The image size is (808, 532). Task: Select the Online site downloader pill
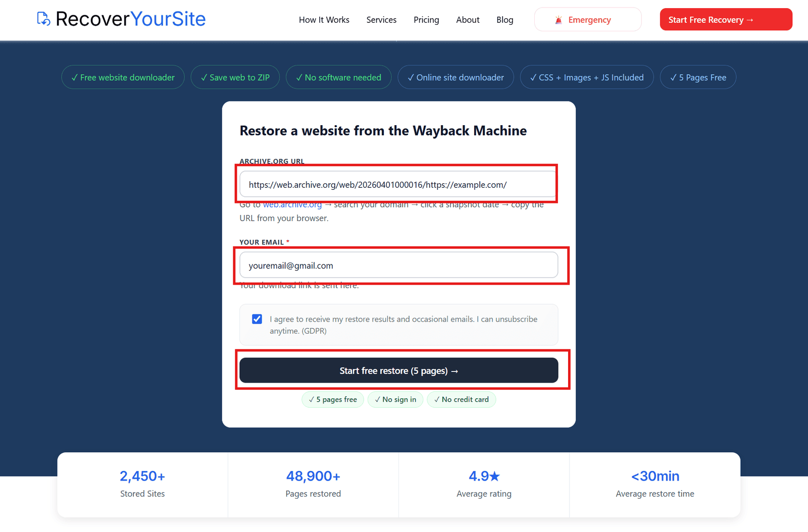click(x=456, y=77)
